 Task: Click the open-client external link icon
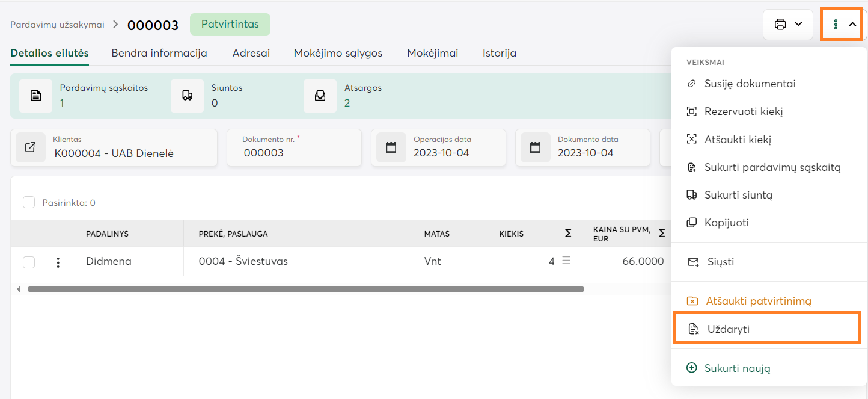click(x=31, y=147)
